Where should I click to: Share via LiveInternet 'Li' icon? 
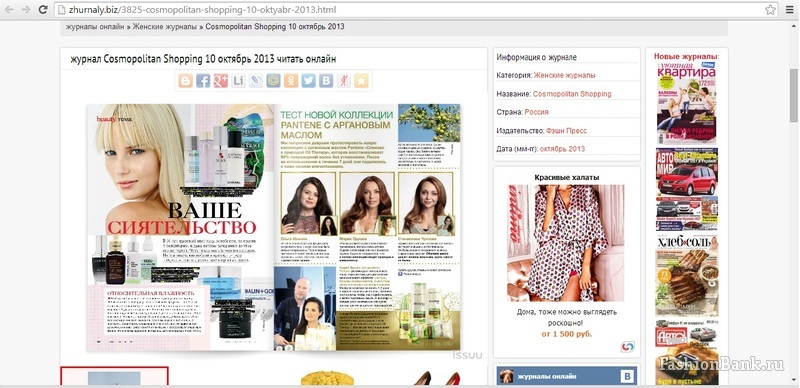tap(238, 81)
